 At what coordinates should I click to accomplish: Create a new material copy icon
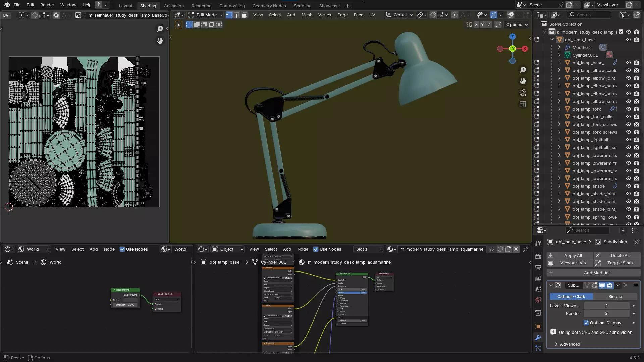click(508, 249)
